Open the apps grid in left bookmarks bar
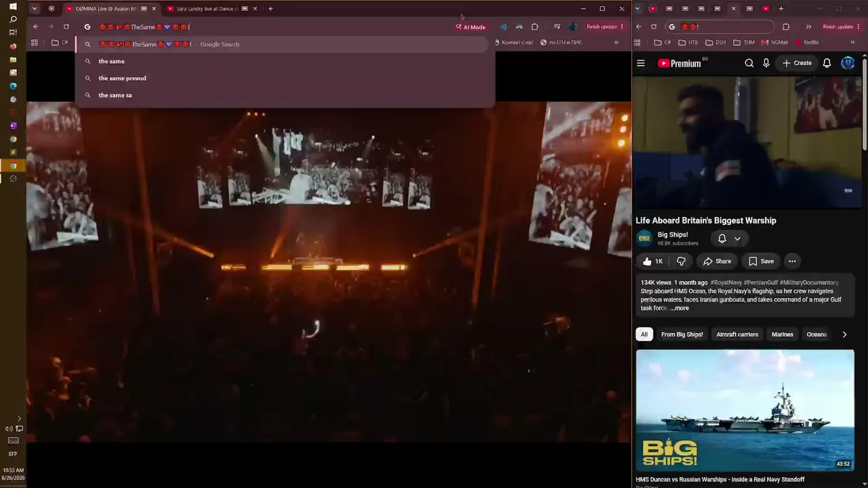Screen dimensions: 868x488 34,43
